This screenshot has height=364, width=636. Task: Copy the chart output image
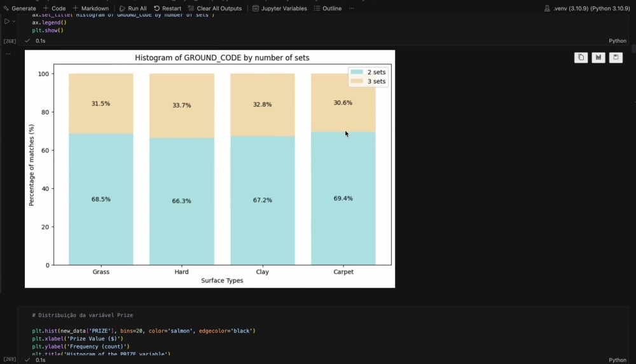point(581,58)
